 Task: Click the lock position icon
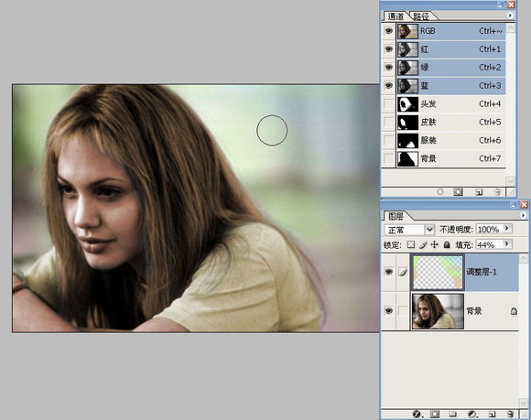[435, 244]
